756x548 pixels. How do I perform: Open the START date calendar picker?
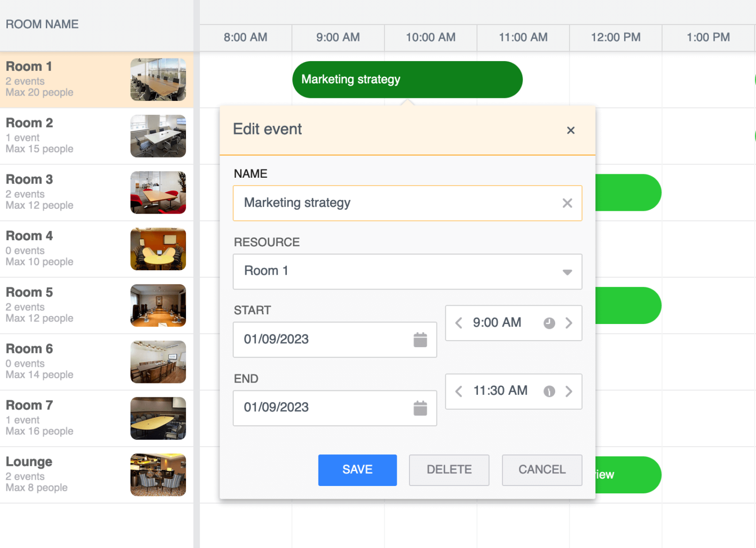click(420, 340)
